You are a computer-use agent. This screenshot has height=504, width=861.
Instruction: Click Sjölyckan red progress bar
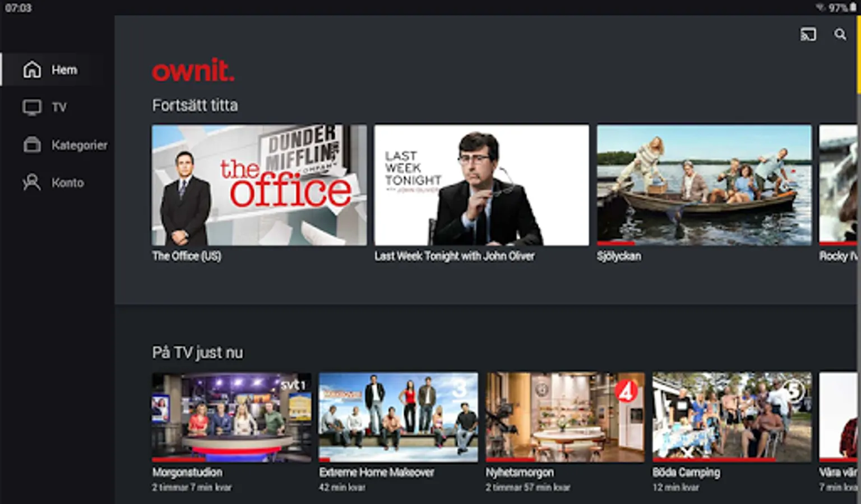point(615,244)
